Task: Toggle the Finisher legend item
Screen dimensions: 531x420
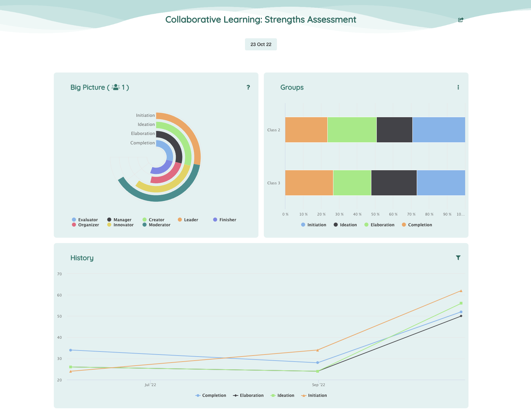Action: [x=225, y=220]
